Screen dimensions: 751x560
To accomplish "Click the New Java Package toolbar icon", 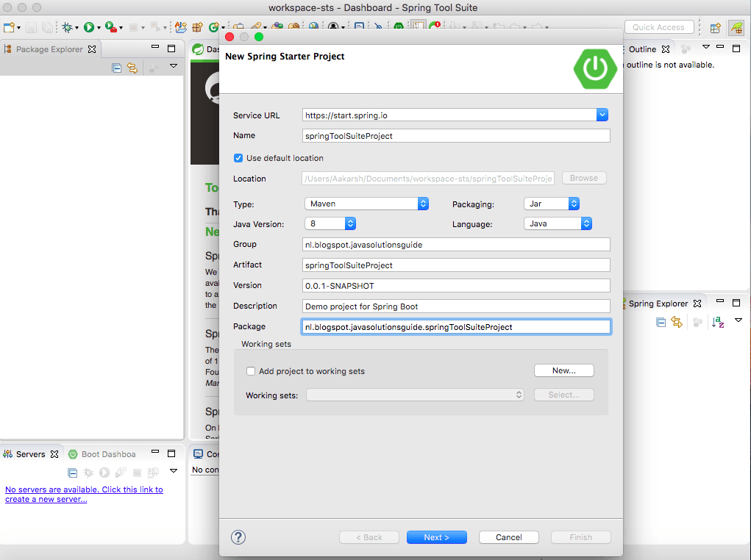I will coord(197,27).
